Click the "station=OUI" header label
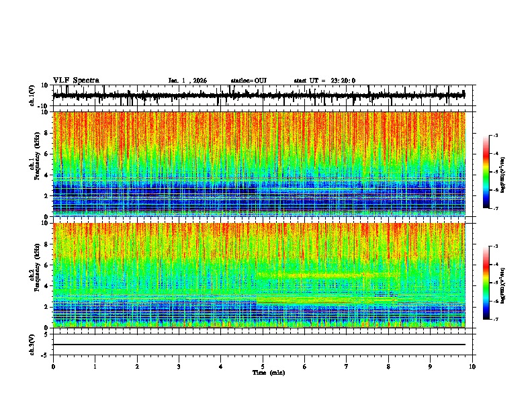This screenshot has width=532, height=411. (249, 81)
